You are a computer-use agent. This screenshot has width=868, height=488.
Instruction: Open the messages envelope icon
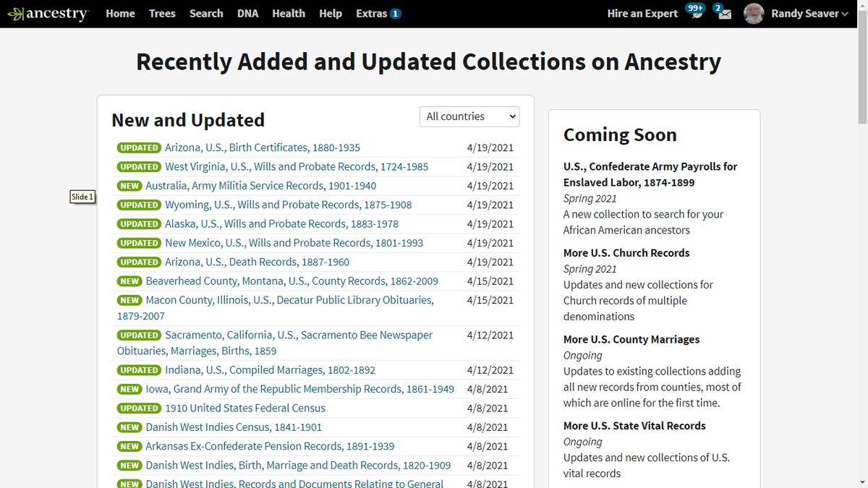(x=724, y=14)
